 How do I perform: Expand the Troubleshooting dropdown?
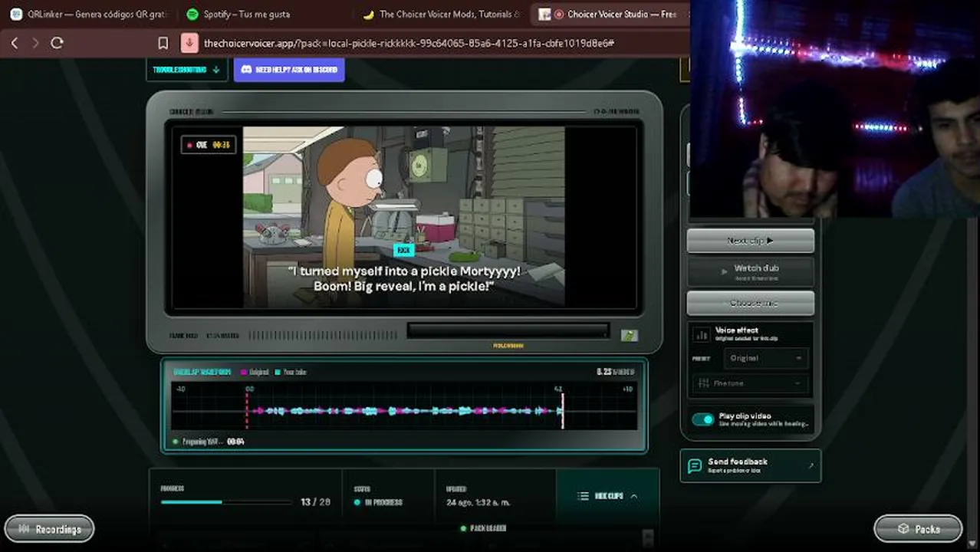[186, 69]
